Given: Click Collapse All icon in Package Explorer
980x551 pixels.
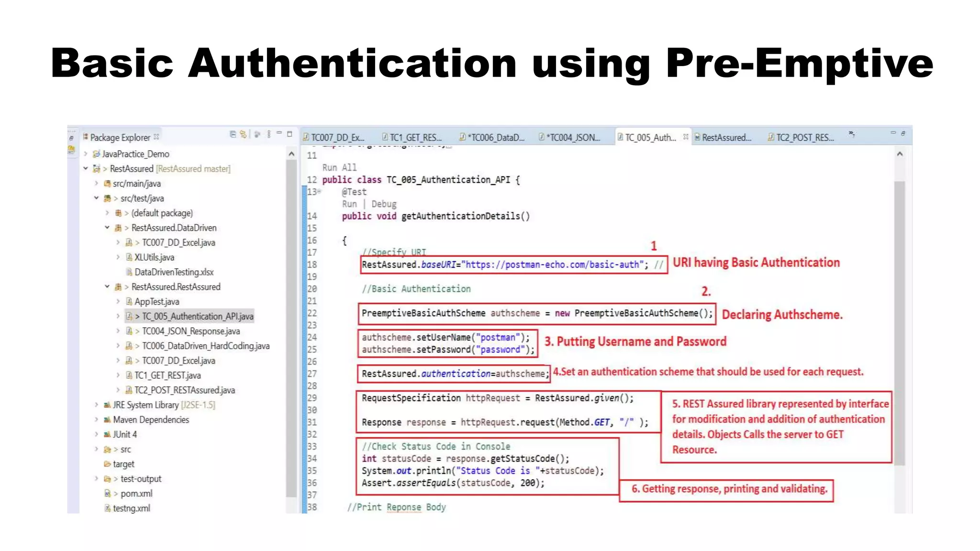Looking at the screenshot, I should (233, 134).
